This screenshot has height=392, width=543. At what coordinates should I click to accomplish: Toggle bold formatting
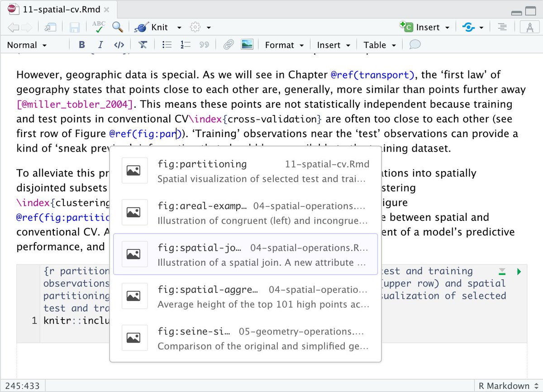click(x=82, y=45)
